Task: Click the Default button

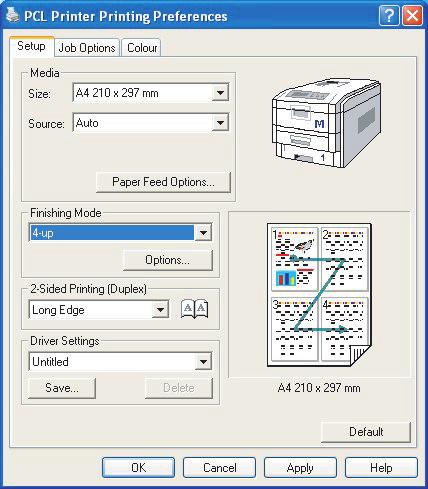Action: (366, 432)
